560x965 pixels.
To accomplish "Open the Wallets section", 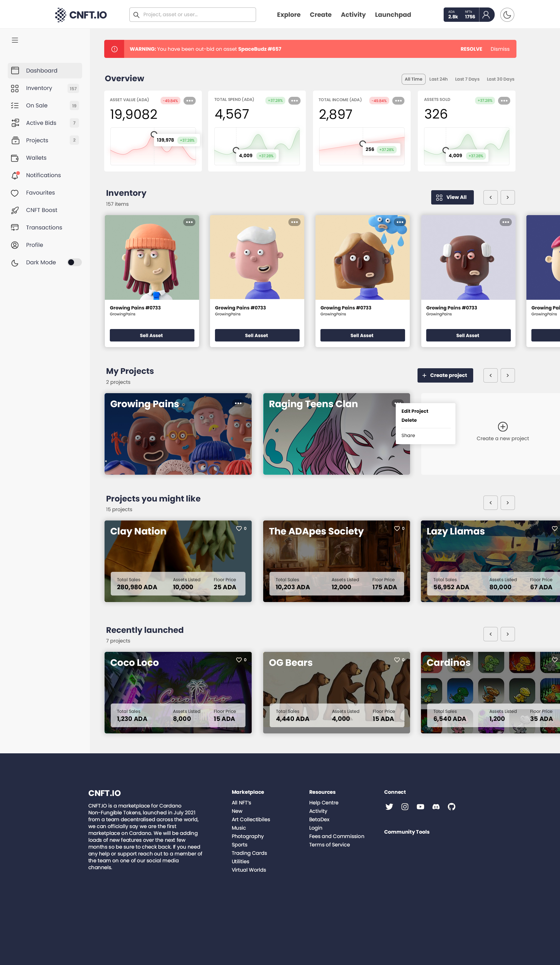I will pyautogui.click(x=36, y=158).
